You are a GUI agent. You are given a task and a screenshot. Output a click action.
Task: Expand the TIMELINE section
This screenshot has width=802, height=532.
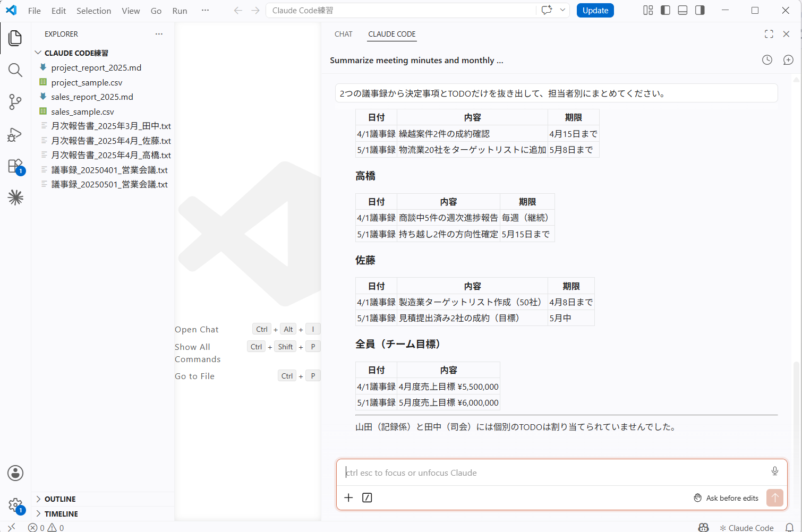(103, 514)
